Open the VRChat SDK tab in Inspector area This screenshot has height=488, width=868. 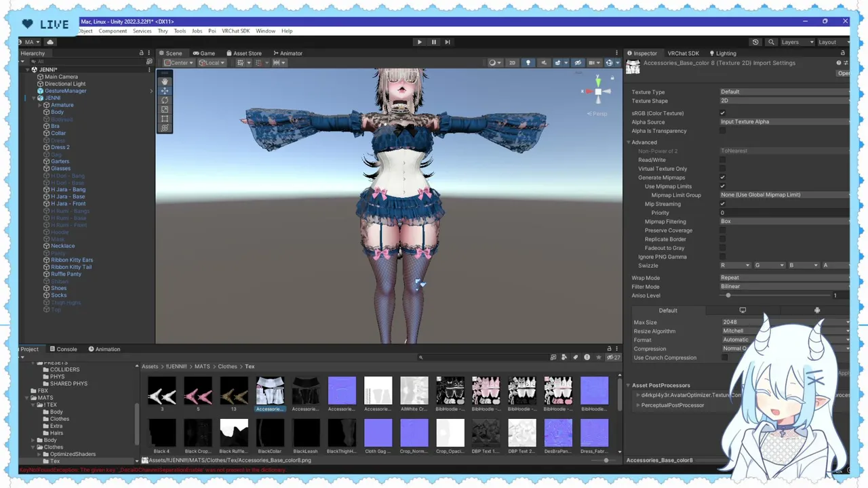(683, 54)
